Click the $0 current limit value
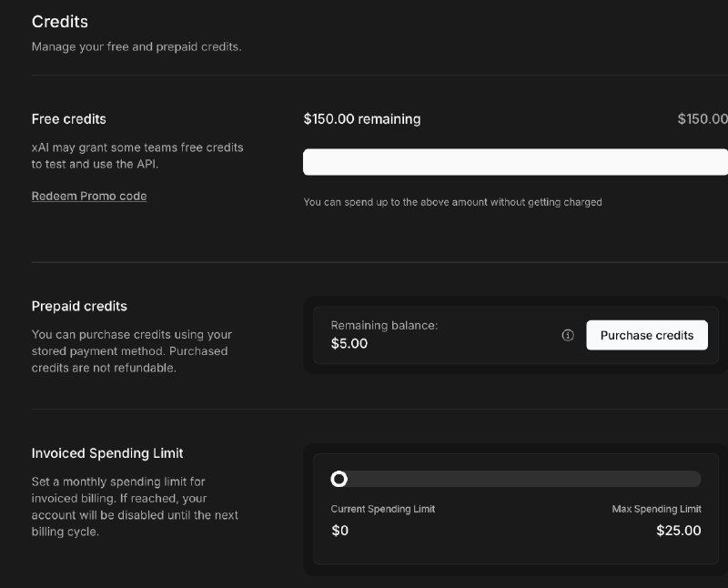 pyautogui.click(x=339, y=531)
